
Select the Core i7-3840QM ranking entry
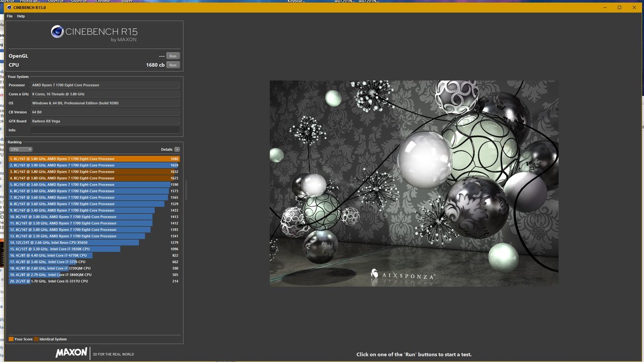[x=94, y=275]
